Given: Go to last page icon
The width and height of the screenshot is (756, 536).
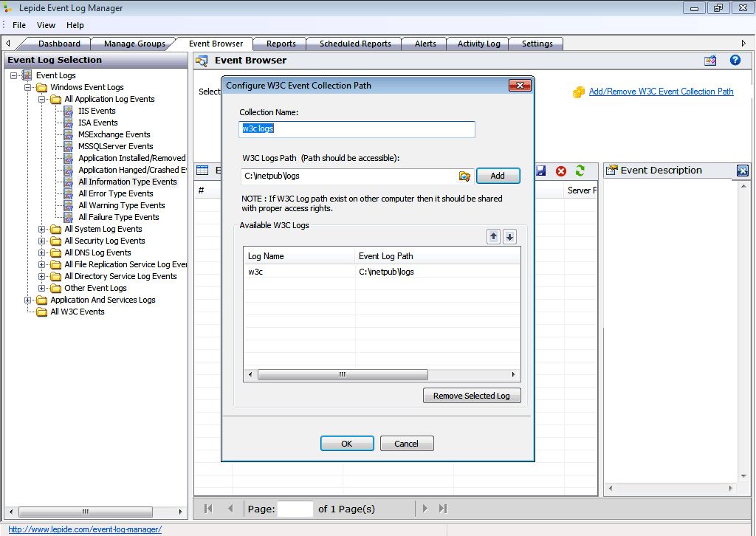Looking at the screenshot, I should [443, 509].
